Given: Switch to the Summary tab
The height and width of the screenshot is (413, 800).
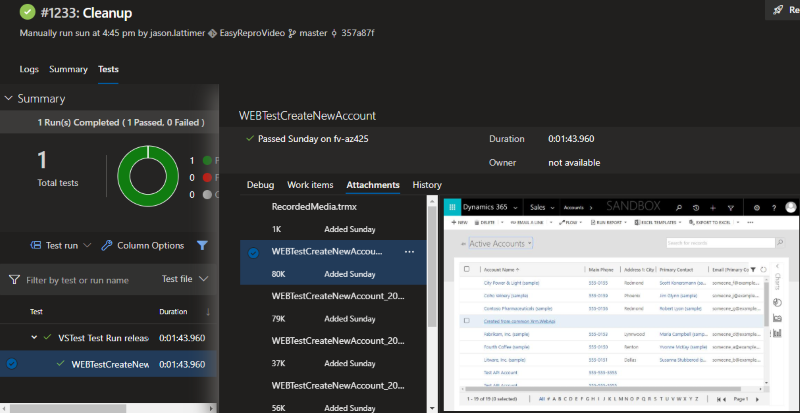Looking at the screenshot, I should (x=68, y=69).
